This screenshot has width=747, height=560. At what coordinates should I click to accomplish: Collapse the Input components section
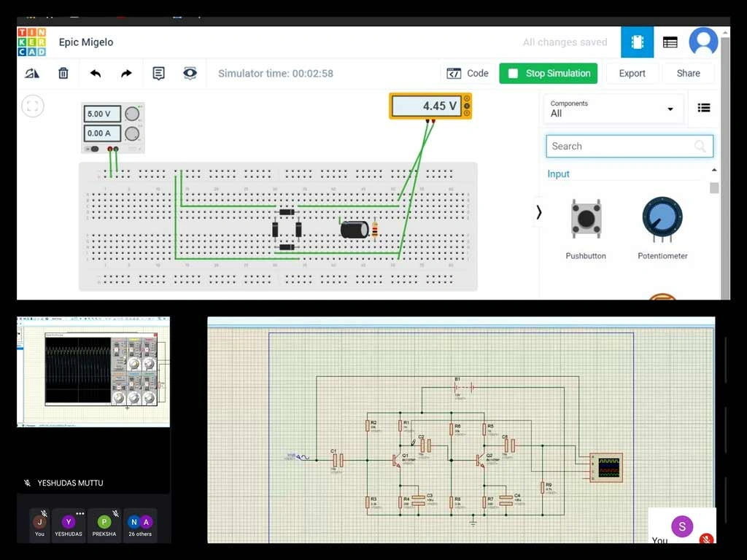(713, 170)
